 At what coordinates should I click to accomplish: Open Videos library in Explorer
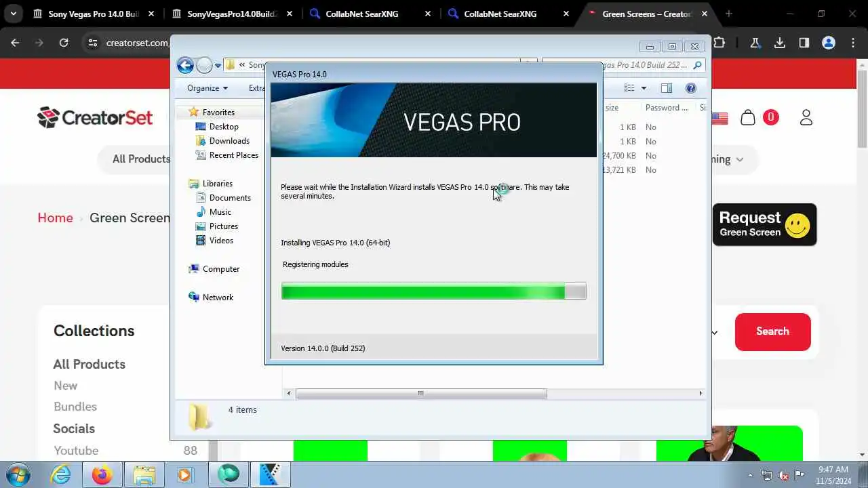tap(221, 241)
